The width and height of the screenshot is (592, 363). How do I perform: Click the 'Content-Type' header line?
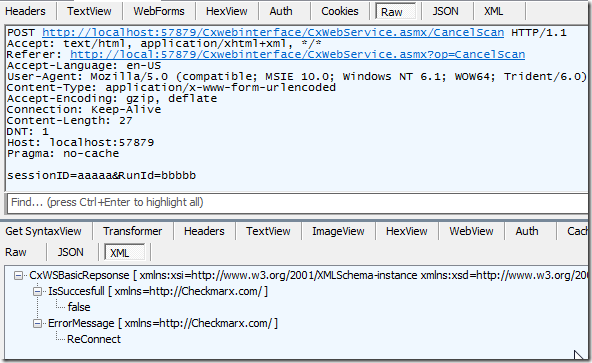(171, 88)
